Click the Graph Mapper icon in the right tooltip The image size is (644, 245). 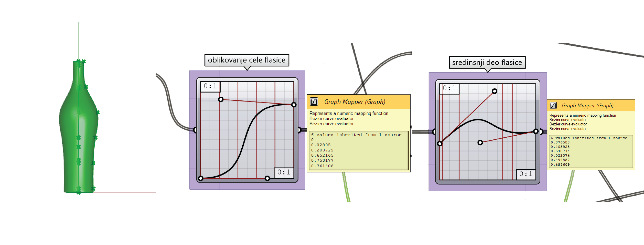553,105
